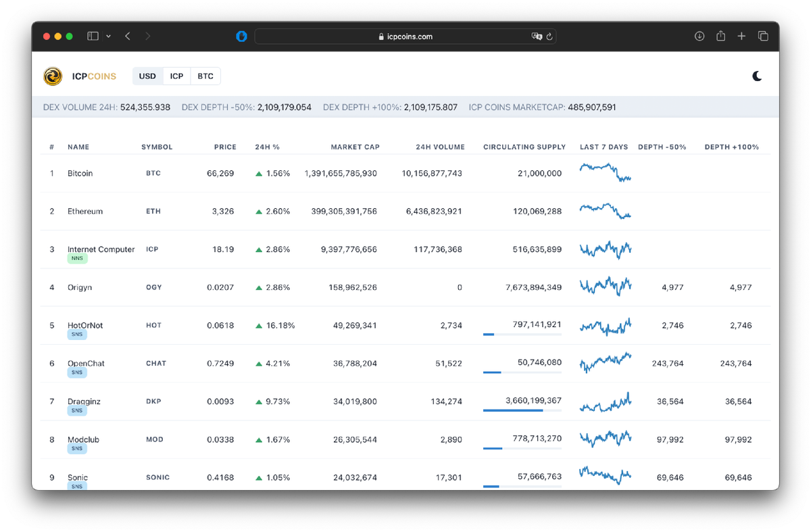Go back using Safari back arrow
This screenshot has width=811, height=532.
[128, 37]
